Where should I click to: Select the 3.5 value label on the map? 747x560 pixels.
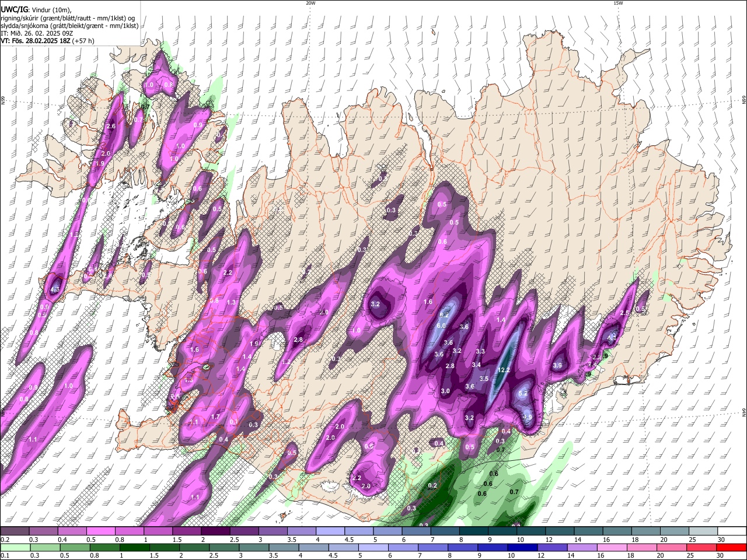484,379
